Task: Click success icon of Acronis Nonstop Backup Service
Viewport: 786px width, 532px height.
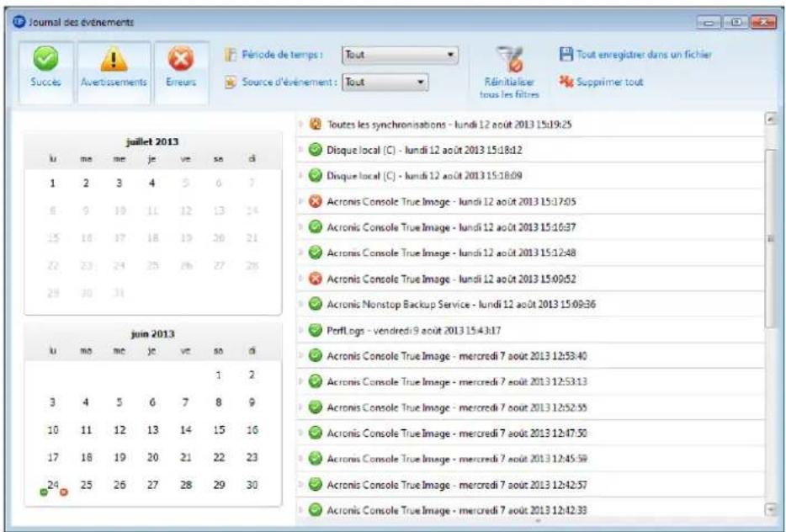Action: coord(315,304)
